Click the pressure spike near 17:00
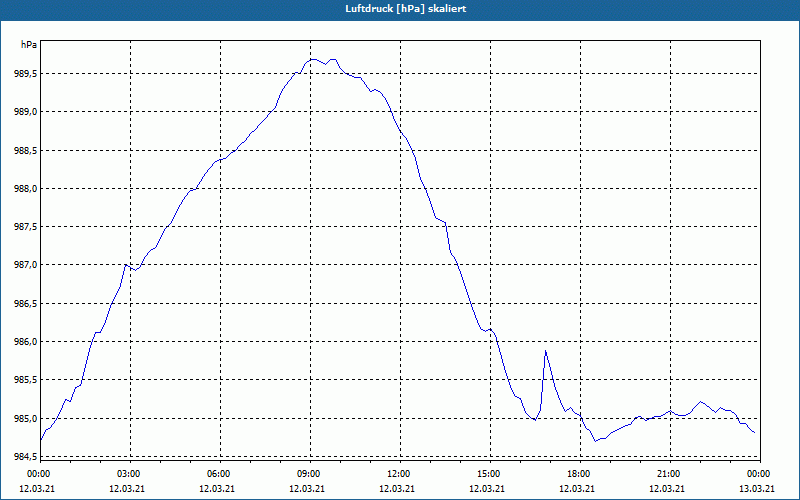This screenshot has height=500, width=800. [545, 351]
